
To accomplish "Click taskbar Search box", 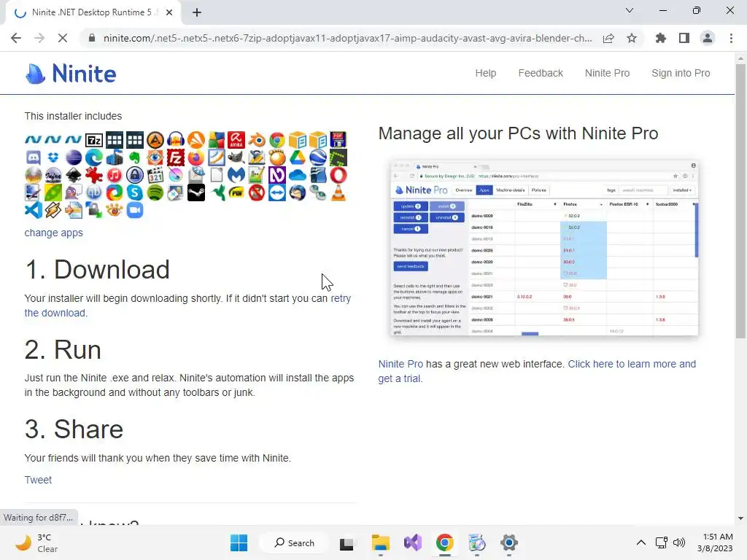I will [295, 542].
